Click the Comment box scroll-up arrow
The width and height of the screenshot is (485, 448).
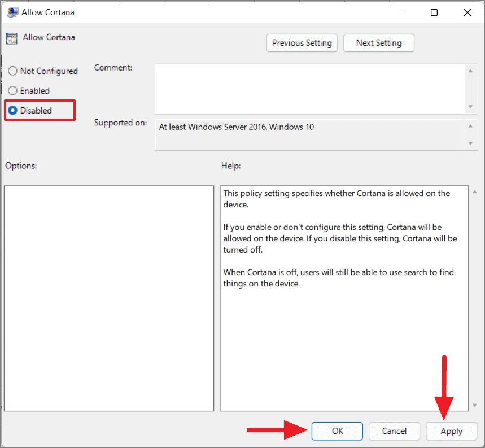[471, 71]
